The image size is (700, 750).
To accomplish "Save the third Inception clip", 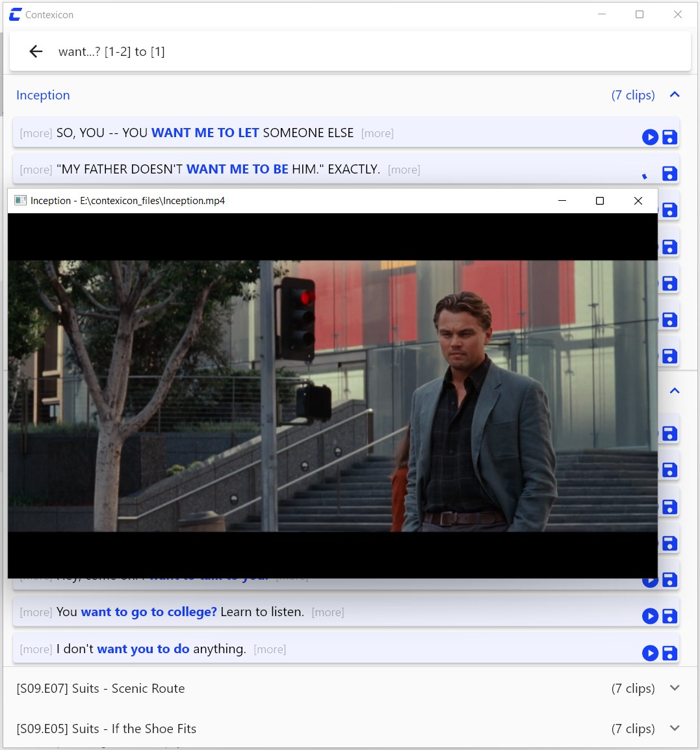I will (669, 210).
